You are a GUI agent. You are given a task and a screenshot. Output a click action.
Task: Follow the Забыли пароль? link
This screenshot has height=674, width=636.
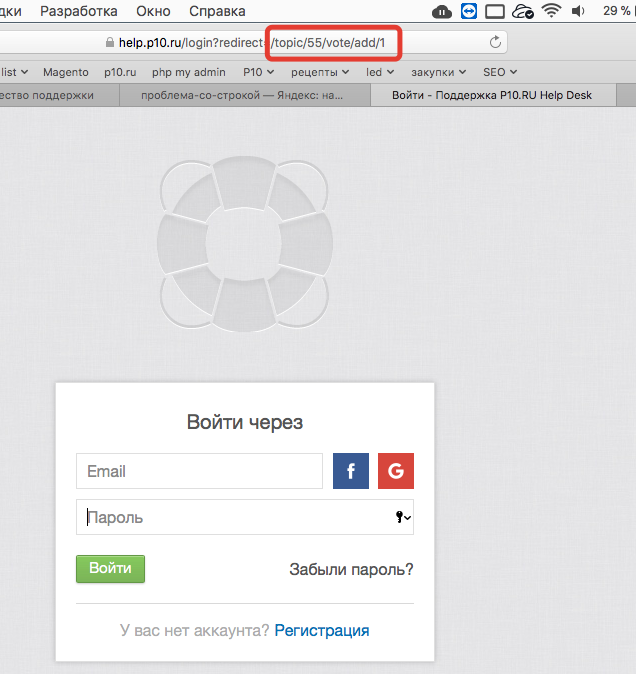(351, 570)
